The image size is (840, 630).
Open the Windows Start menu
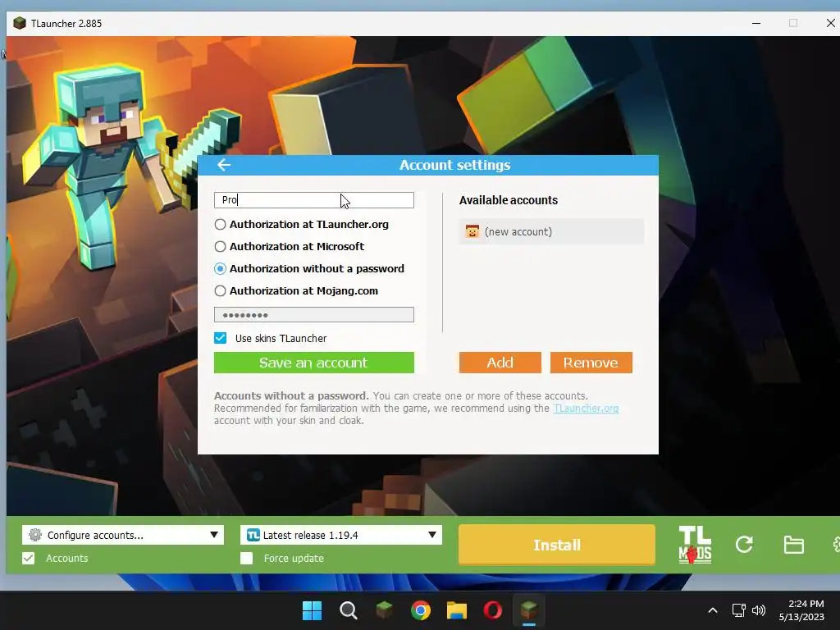click(312, 610)
